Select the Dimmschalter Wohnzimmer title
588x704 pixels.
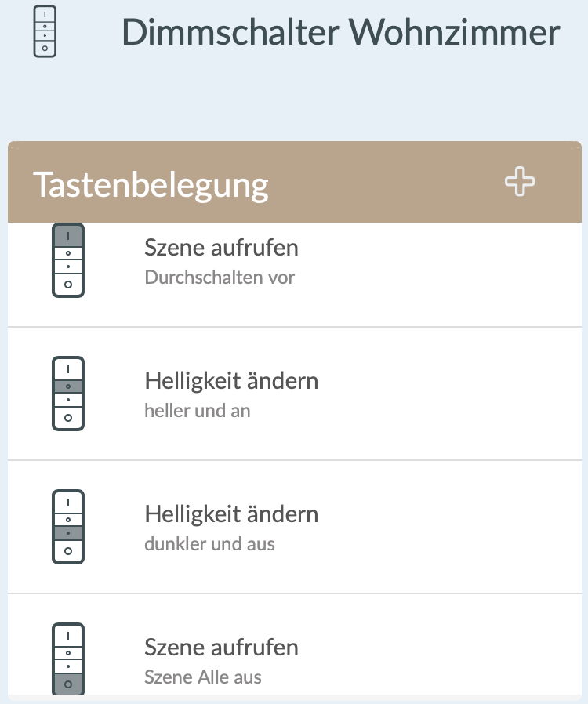coord(341,32)
